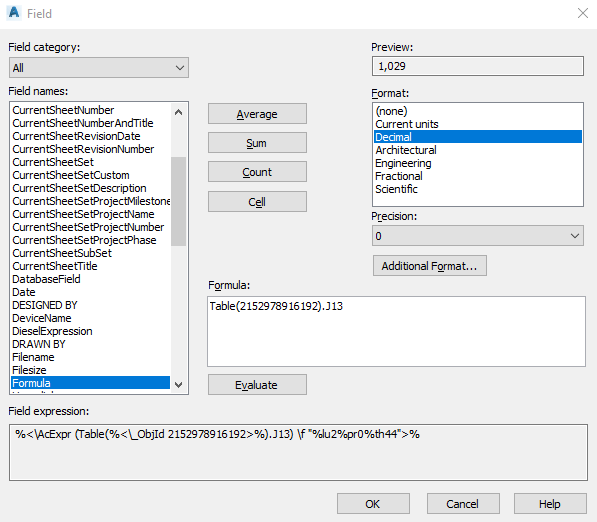Click the Field expression box
This screenshot has height=522, width=597.
(x=298, y=452)
